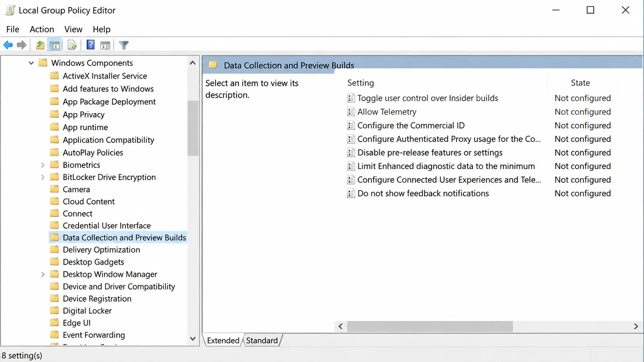This screenshot has width=644, height=362.
Task: Select Add features to Windows folder
Action: 108,89
